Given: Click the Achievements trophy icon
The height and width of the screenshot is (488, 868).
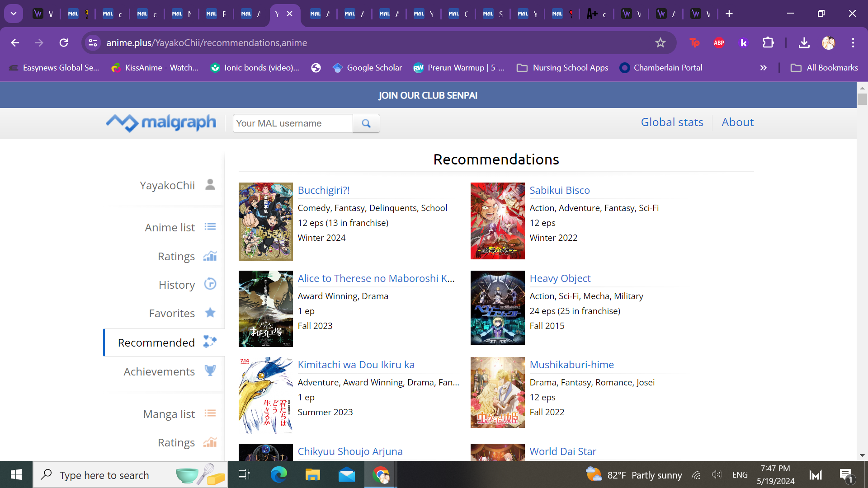Looking at the screenshot, I should [x=210, y=371].
